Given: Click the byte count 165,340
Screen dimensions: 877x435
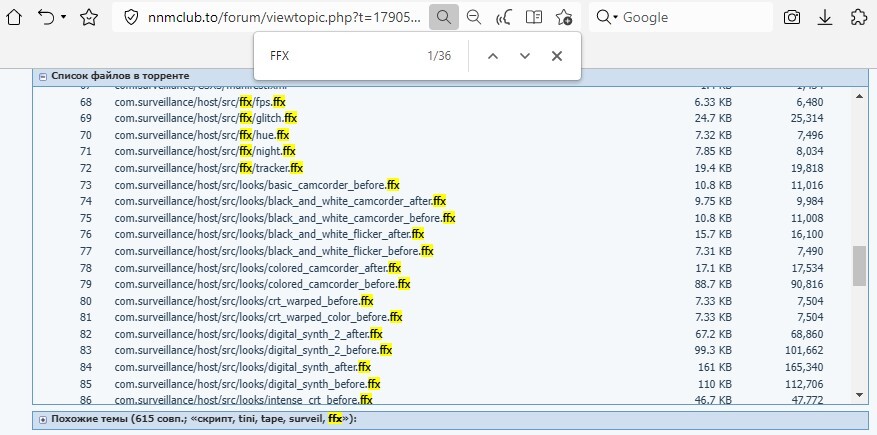Looking at the screenshot, I should point(802,367).
